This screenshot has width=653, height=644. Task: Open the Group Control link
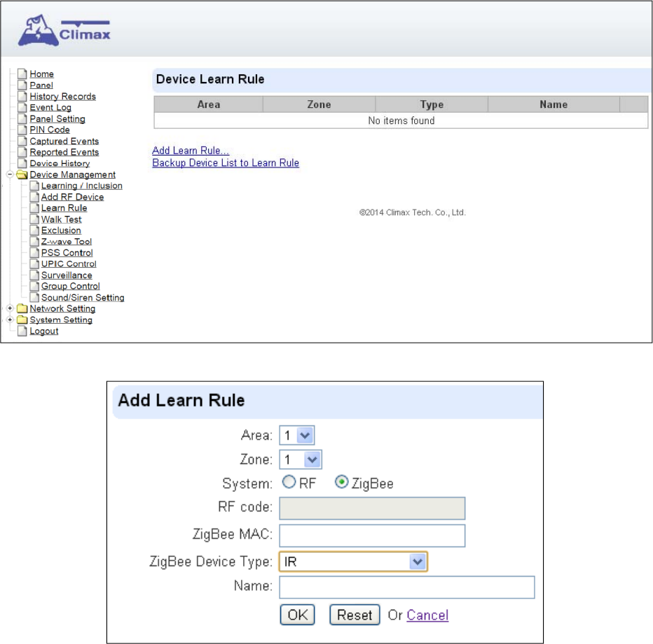click(70, 286)
